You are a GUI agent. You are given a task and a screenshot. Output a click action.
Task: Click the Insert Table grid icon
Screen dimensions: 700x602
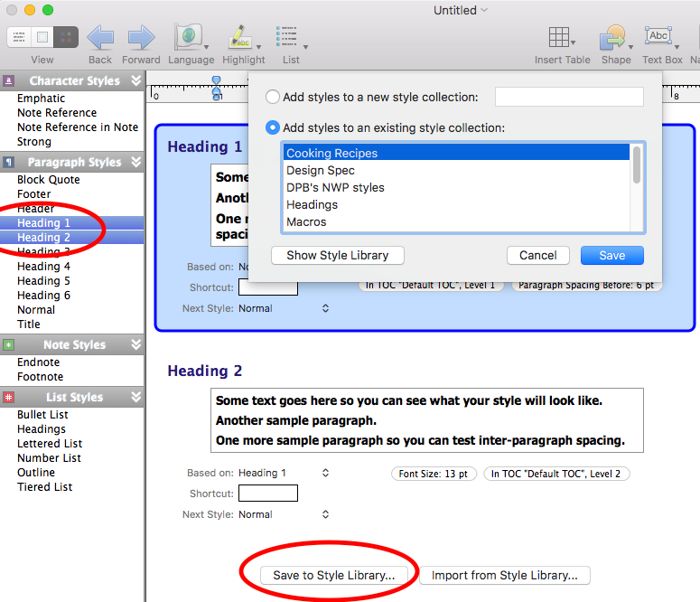click(561, 38)
